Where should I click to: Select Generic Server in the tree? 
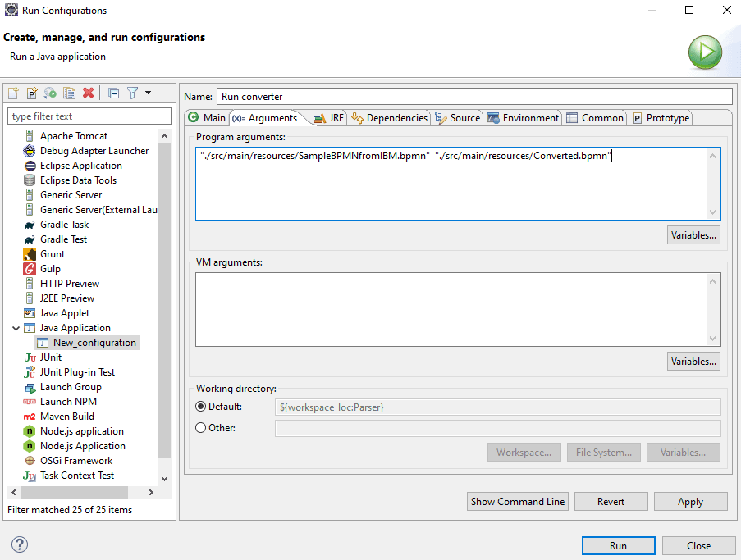[x=71, y=195]
